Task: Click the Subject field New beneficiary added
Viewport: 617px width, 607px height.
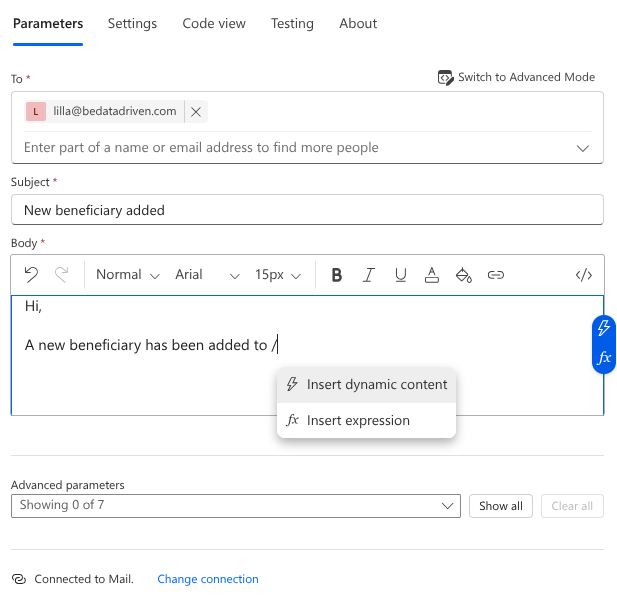Action: click(307, 210)
